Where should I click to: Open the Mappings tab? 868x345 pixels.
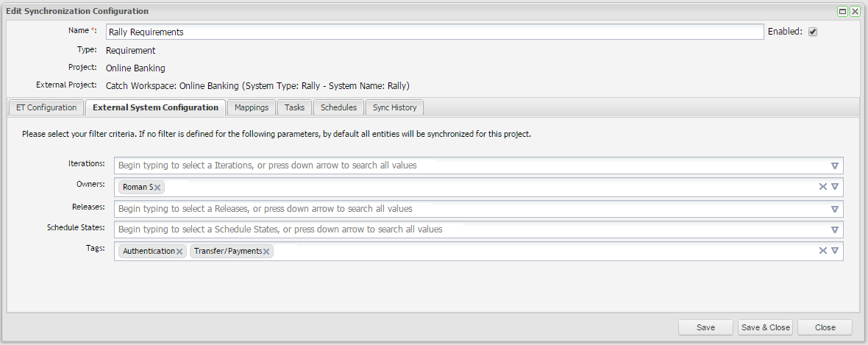(x=252, y=107)
